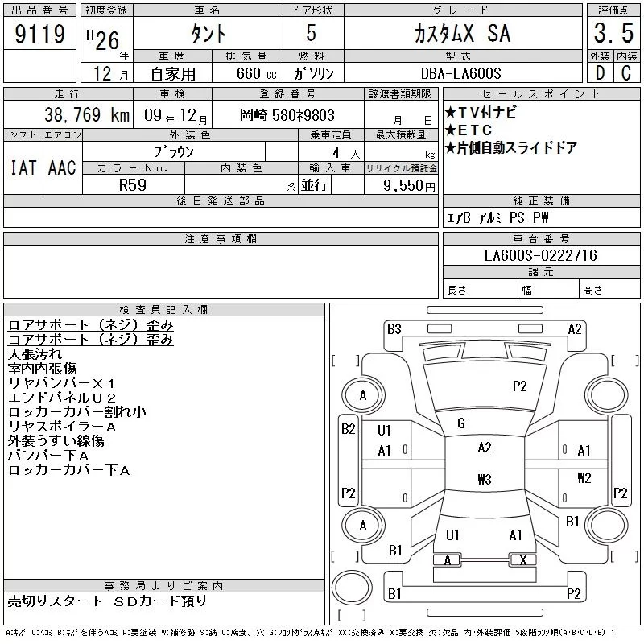Screen dimensions: 644x644
Task: Click the X mark on rear lamp
Action: click(522, 559)
